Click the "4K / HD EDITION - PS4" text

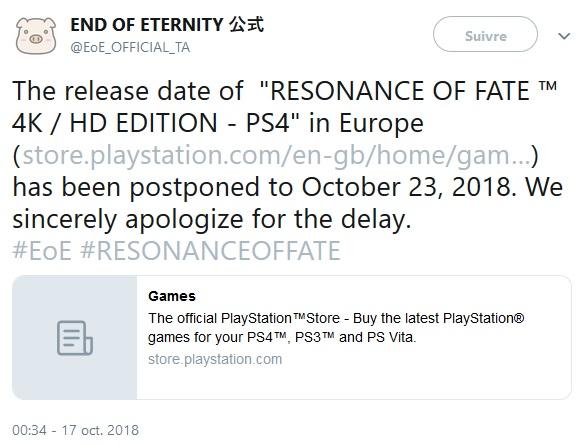[x=151, y=123]
